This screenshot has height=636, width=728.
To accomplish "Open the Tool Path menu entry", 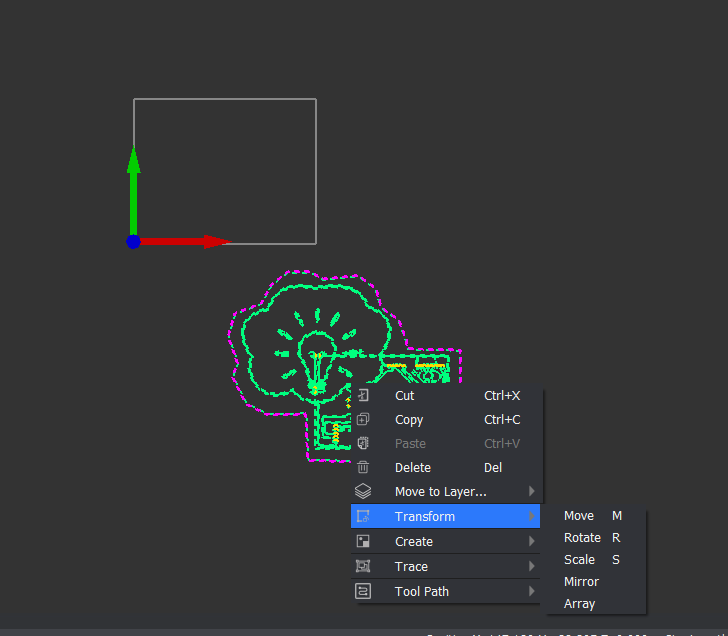I will (445, 591).
